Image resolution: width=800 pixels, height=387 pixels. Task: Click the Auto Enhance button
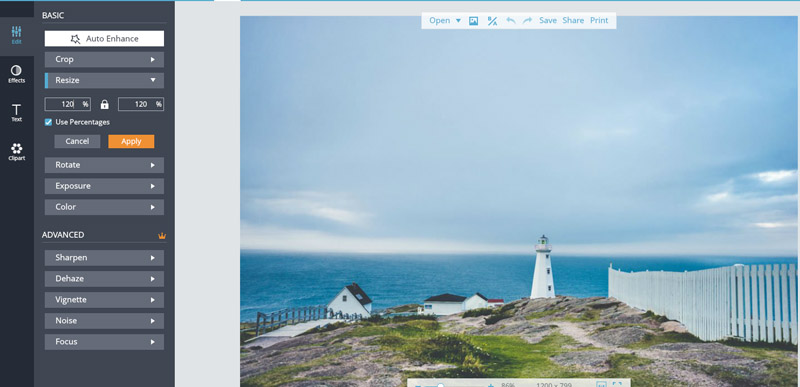(x=104, y=39)
